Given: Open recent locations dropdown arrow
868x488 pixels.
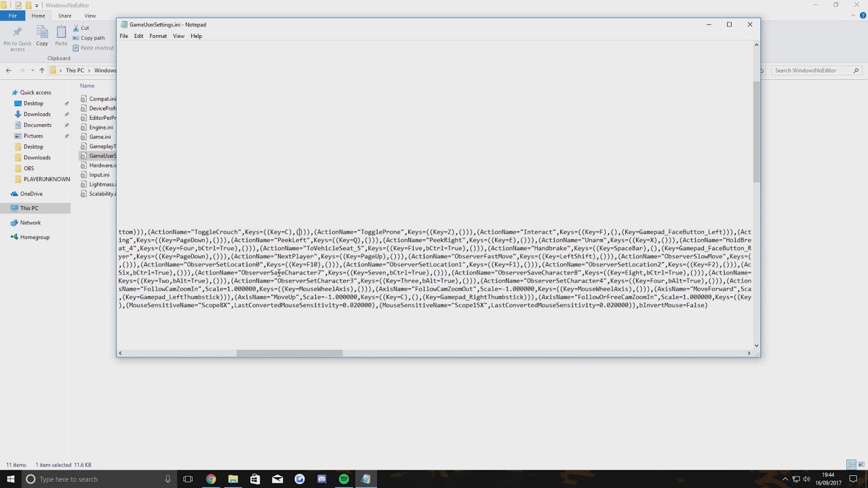Looking at the screenshot, I should pos(32,70).
